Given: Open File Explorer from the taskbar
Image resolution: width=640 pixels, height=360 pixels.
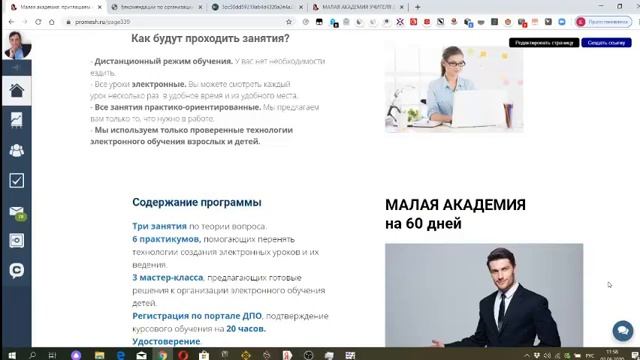Looking at the screenshot, I should point(99,355).
